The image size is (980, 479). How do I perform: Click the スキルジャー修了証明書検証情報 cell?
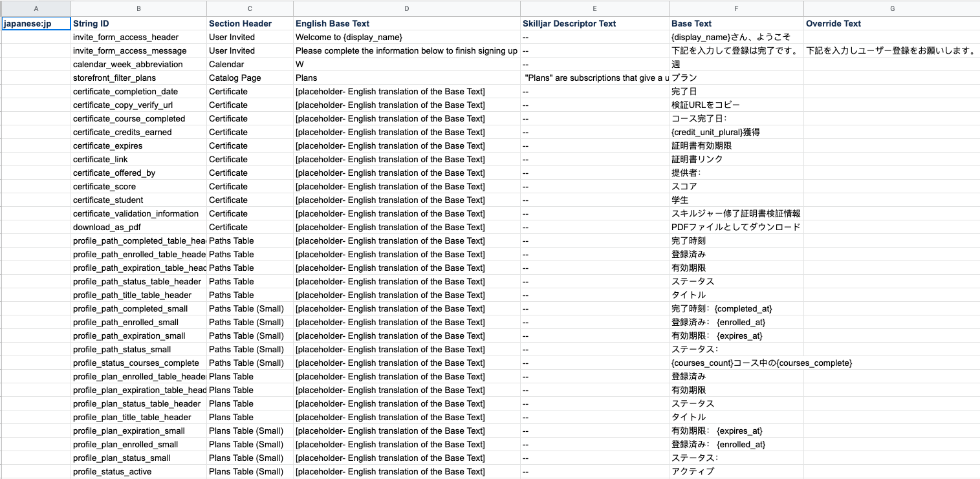737,214
